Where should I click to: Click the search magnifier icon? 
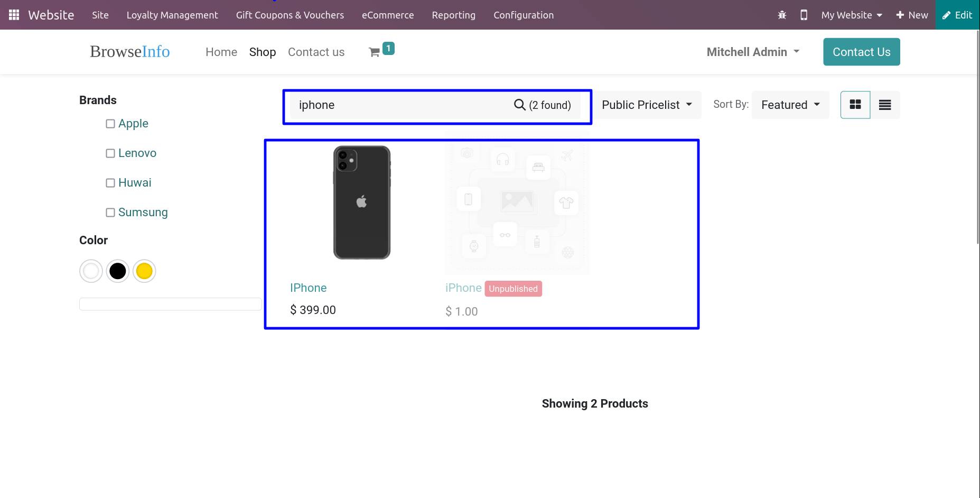point(519,105)
